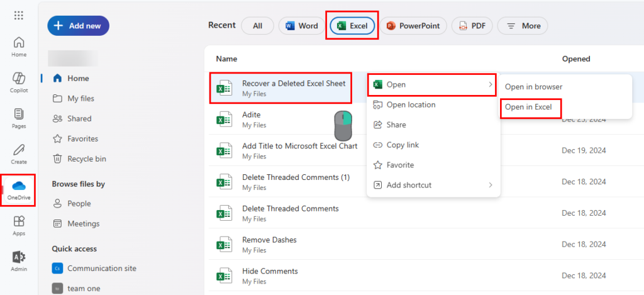Expand the Open submenu arrow

coord(490,85)
